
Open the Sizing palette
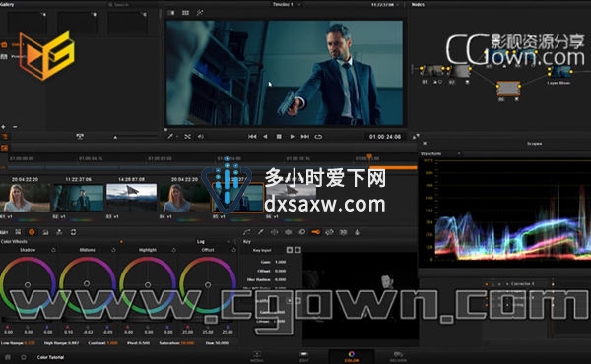[x=329, y=232]
